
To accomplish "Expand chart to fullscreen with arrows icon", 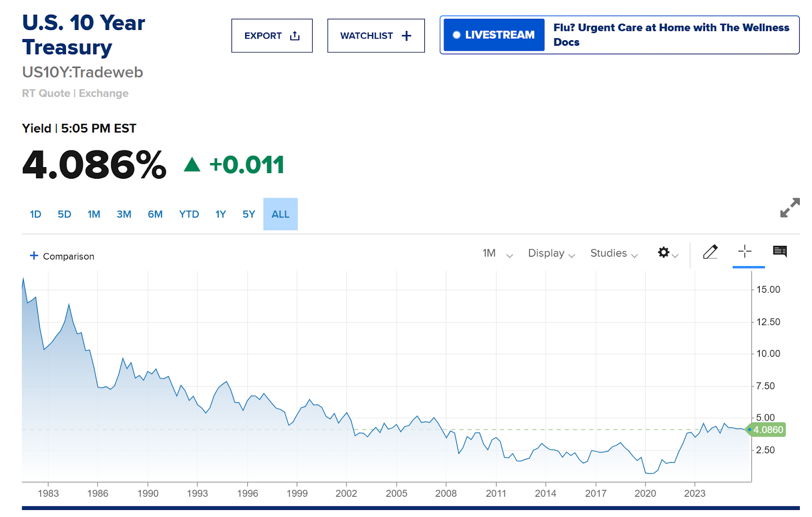I will (x=789, y=208).
